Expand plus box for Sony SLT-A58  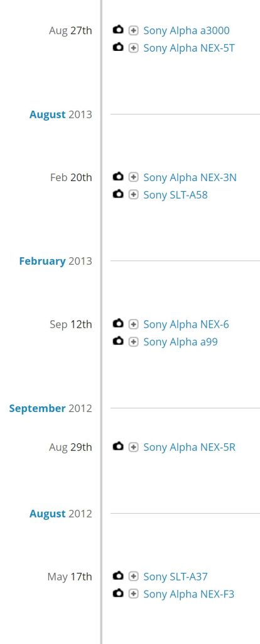pyautogui.click(x=133, y=195)
